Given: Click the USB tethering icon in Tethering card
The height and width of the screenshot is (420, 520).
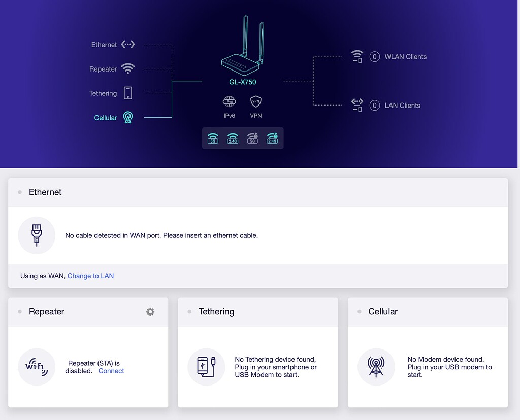Looking at the screenshot, I should [x=206, y=367].
